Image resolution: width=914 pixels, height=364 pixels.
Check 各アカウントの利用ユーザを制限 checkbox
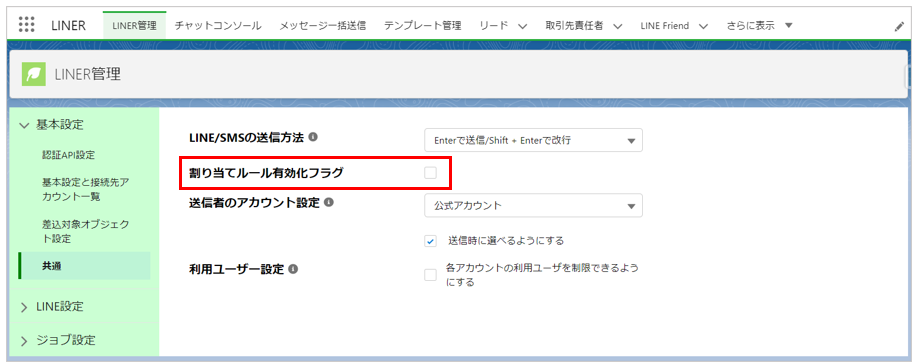click(x=430, y=275)
